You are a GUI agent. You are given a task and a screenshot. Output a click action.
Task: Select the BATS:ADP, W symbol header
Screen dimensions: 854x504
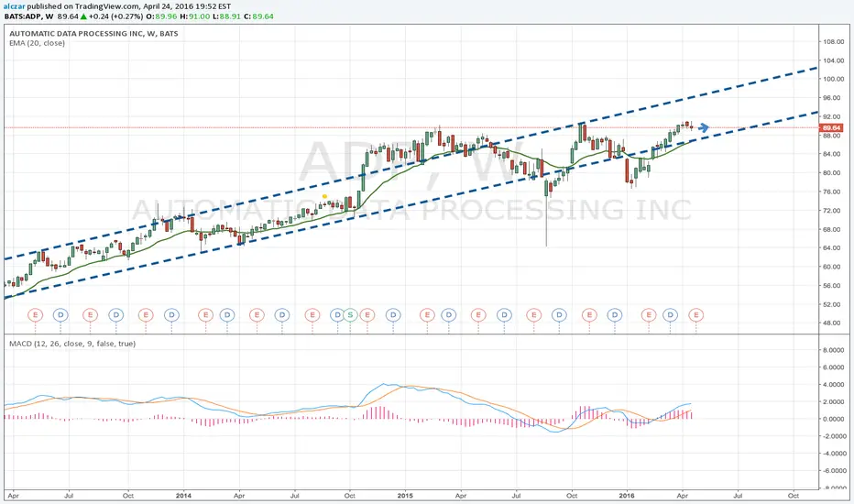(28, 16)
